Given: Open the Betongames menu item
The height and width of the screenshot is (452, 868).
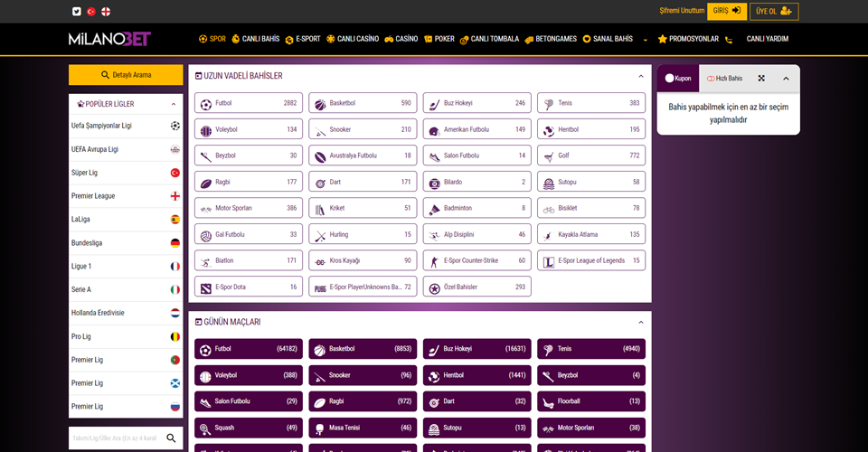Looking at the screenshot, I should 551,39.
